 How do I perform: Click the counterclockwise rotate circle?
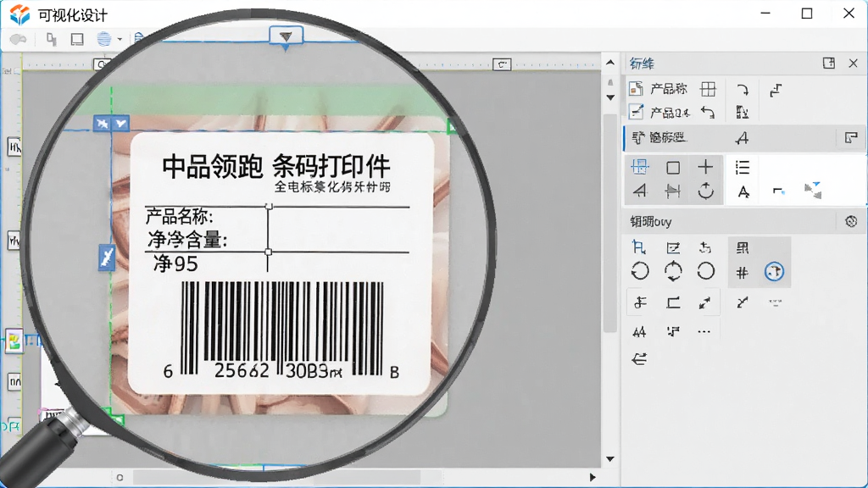[x=640, y=271]
